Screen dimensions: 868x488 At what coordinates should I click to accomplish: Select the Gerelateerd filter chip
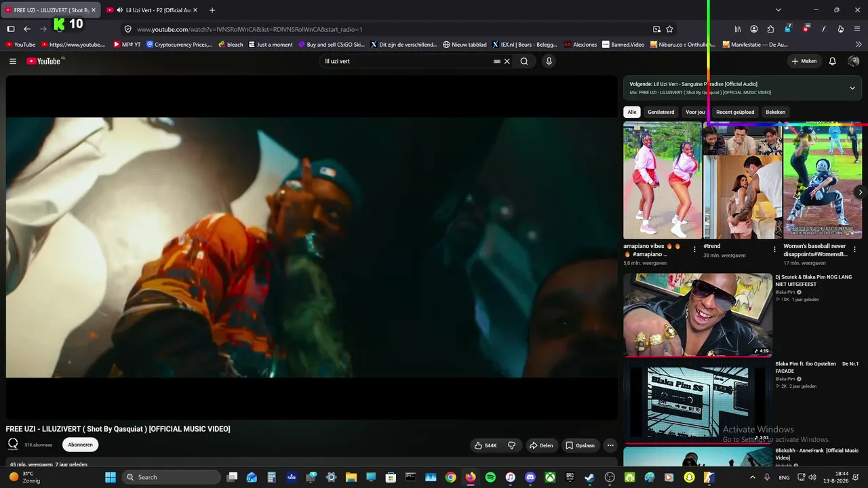(661, 112)
